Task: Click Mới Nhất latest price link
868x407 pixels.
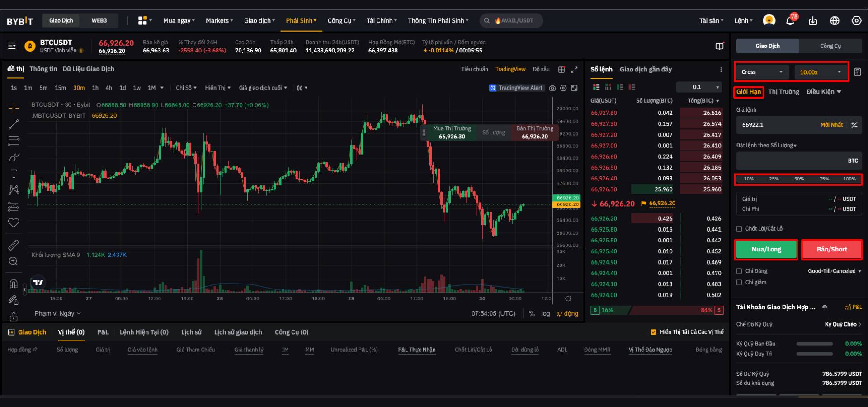Action: click(x=831, y=125)
